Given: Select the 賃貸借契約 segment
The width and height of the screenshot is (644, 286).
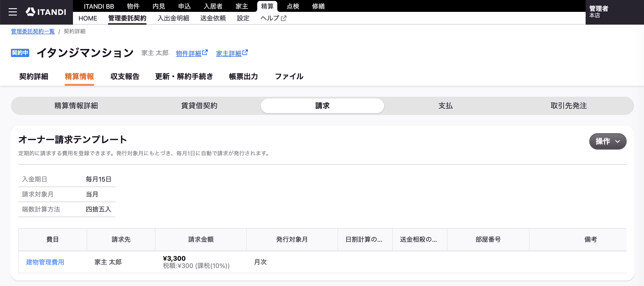Looking at the screenshot, I should [x=199, y=106].
